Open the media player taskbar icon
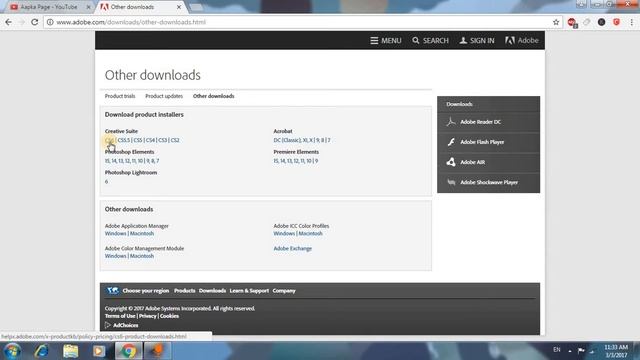640x360 pixels. 99,351
